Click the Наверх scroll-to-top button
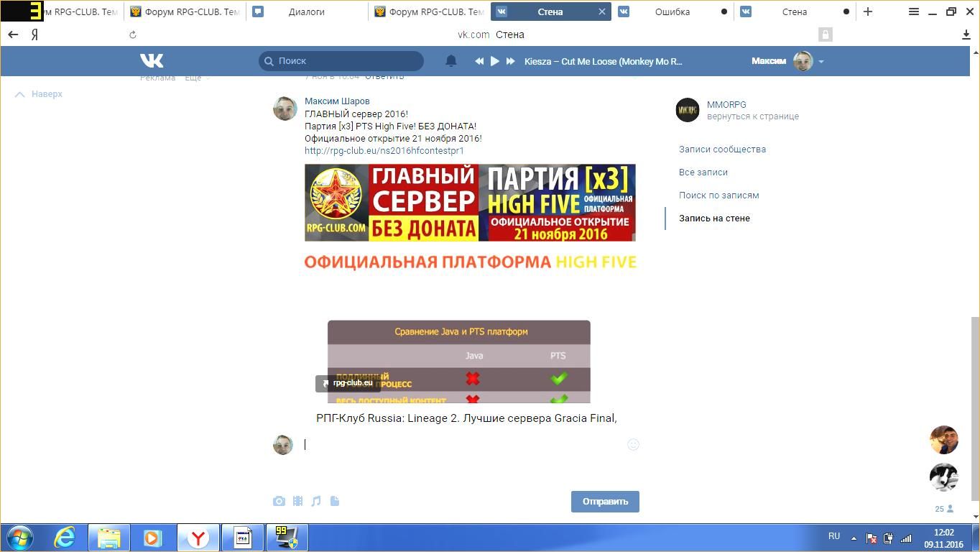This screenshot has width=980, height=552. (x=40, y=94)
